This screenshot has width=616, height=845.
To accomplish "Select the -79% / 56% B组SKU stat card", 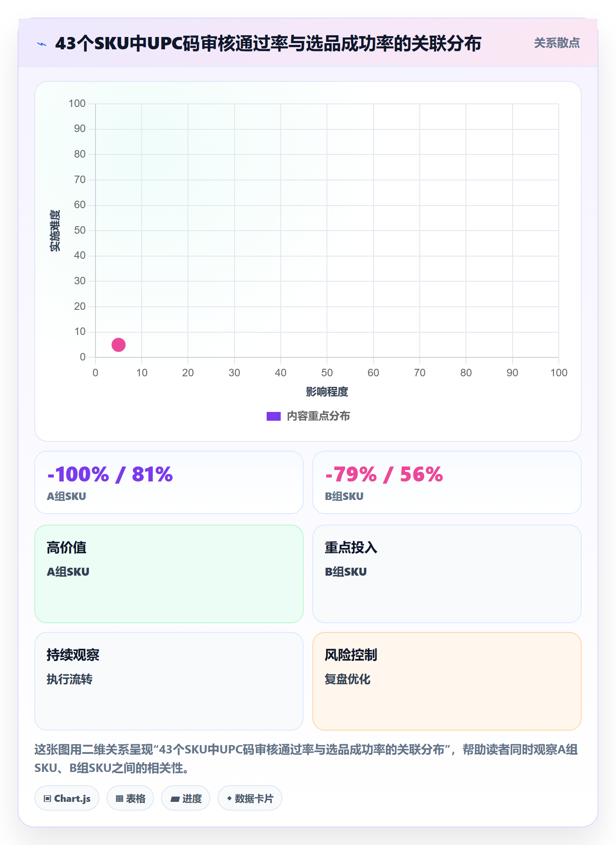I will point(447,482).
